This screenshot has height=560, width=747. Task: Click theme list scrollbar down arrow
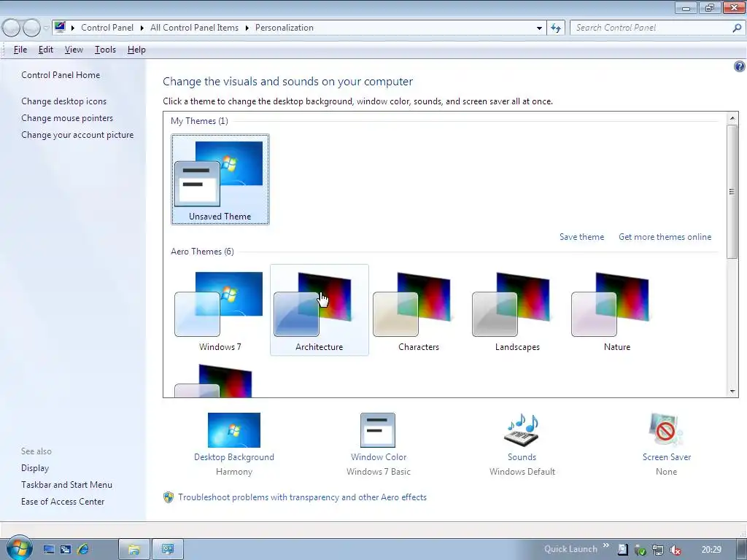coord(732,392)
